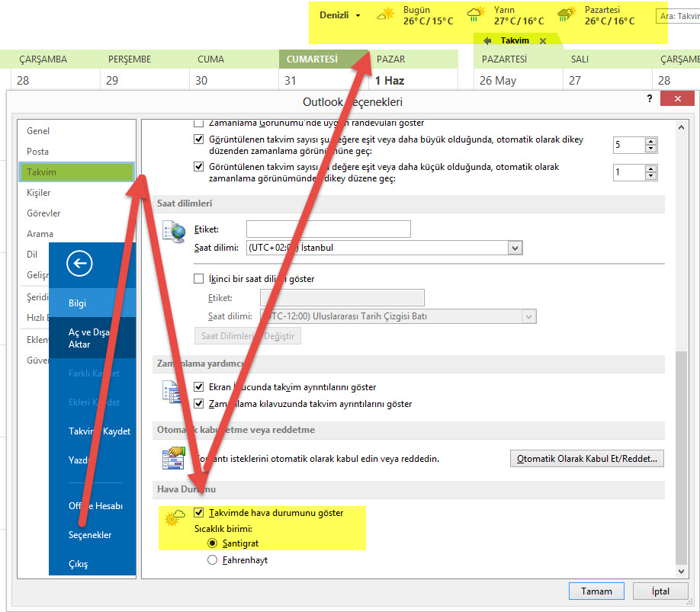The image size is (700, 612).
Task: Click the scheduling assistant calendar icon
Action: tap(171, 391)
